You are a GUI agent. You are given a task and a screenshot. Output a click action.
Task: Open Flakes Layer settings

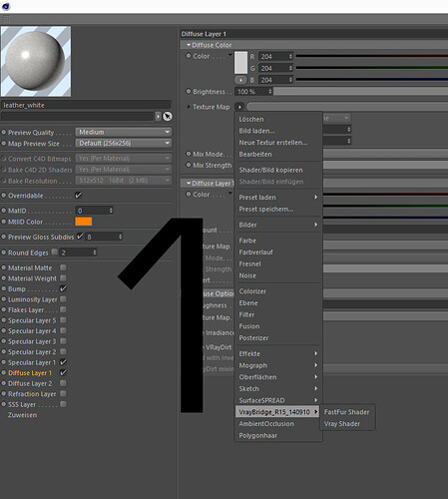pos(26,309)
